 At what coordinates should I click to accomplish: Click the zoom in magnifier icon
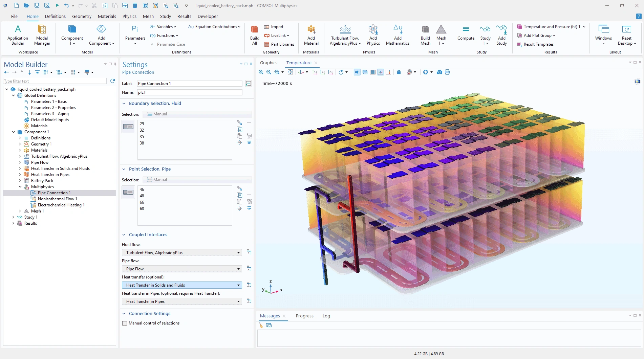(261, 72)
